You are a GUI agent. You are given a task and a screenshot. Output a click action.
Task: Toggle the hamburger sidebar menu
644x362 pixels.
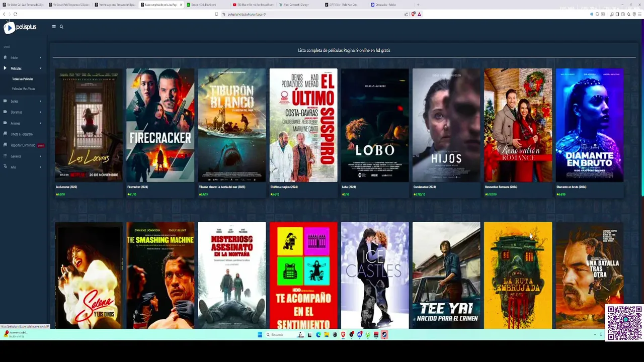tap(54, 27)
